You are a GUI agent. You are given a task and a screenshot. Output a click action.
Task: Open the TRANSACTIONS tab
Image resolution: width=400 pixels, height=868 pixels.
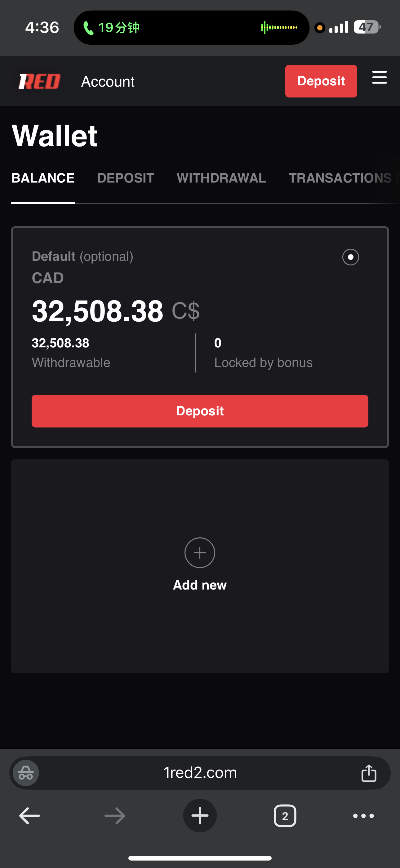point(340,178)
